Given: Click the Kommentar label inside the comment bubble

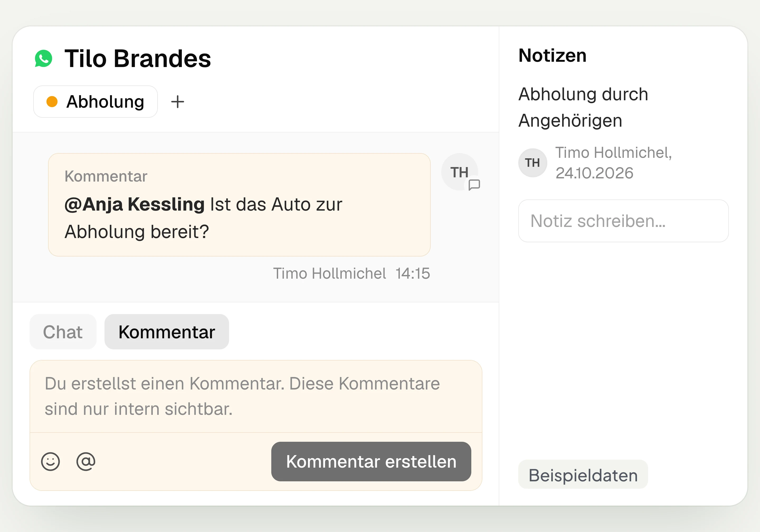Looking at the screenshot, I should tap(106, 177).
